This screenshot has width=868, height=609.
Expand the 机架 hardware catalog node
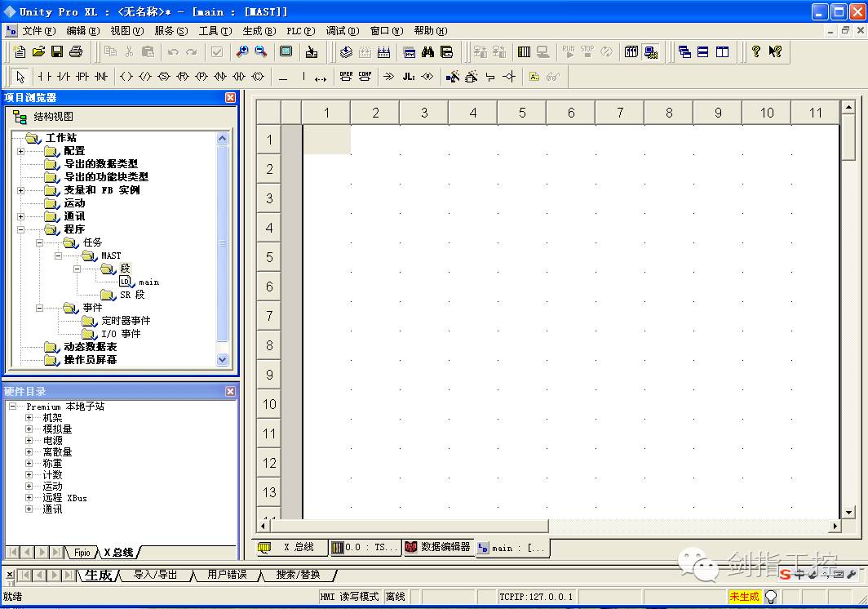pyautogui.click(x=29, y=417)
